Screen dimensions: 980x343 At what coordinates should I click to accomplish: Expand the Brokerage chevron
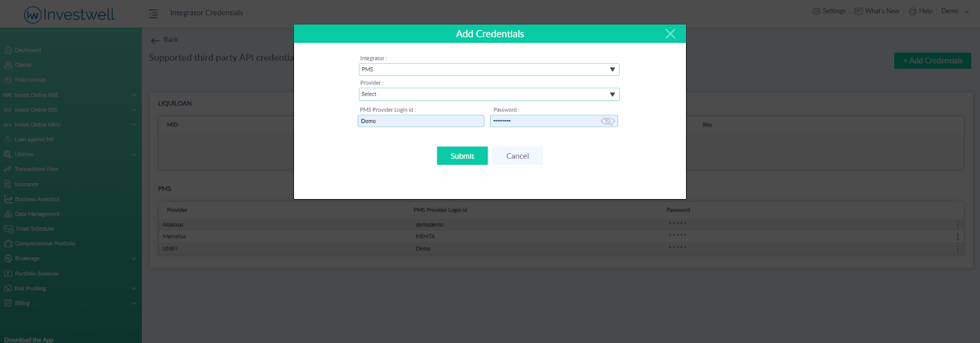pos(134,258)
